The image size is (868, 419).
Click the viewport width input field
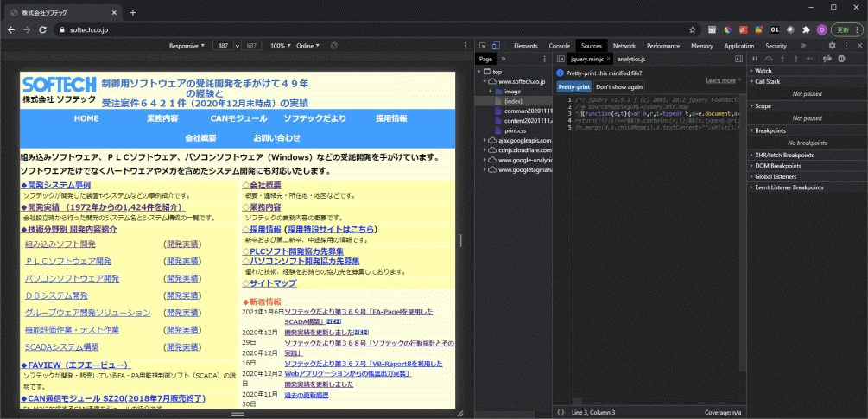click(x=223, y=46)
